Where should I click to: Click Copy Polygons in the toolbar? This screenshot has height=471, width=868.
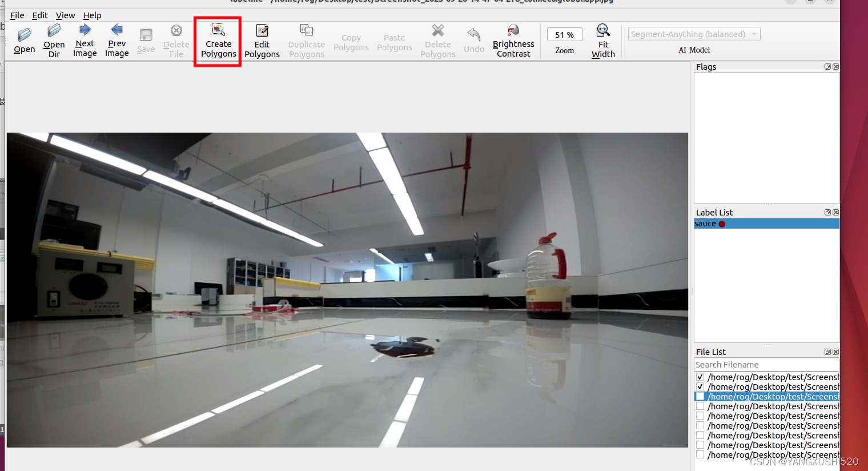pyautogui.click(x=351, y=42)
